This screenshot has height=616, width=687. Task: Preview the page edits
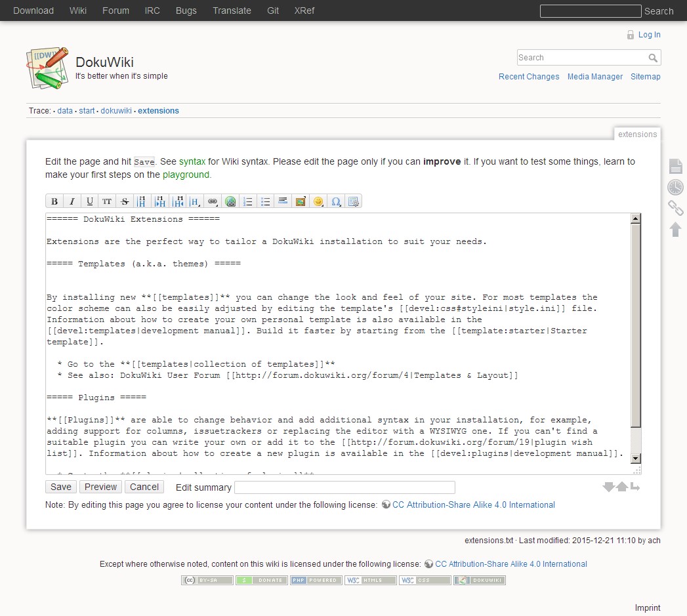point(101,487)
